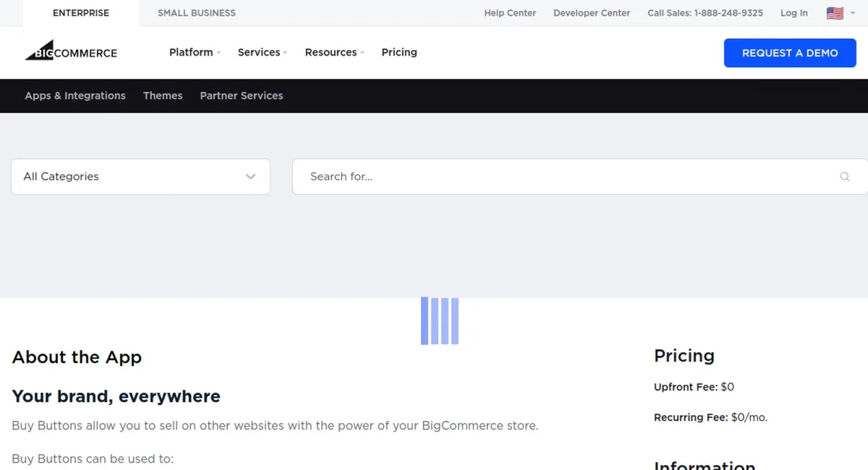Click the BigCommerce logo

(71, 51)
